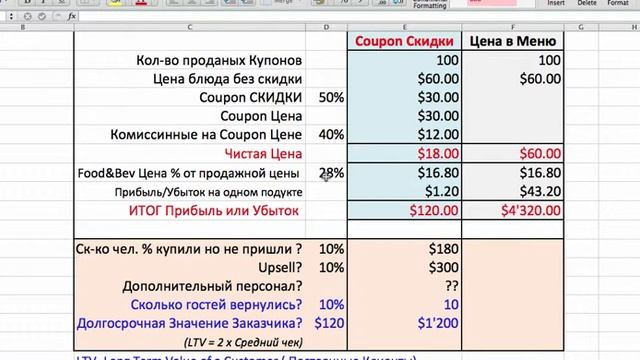Click 'Дополнительный персонал?' label

[212, 286]
